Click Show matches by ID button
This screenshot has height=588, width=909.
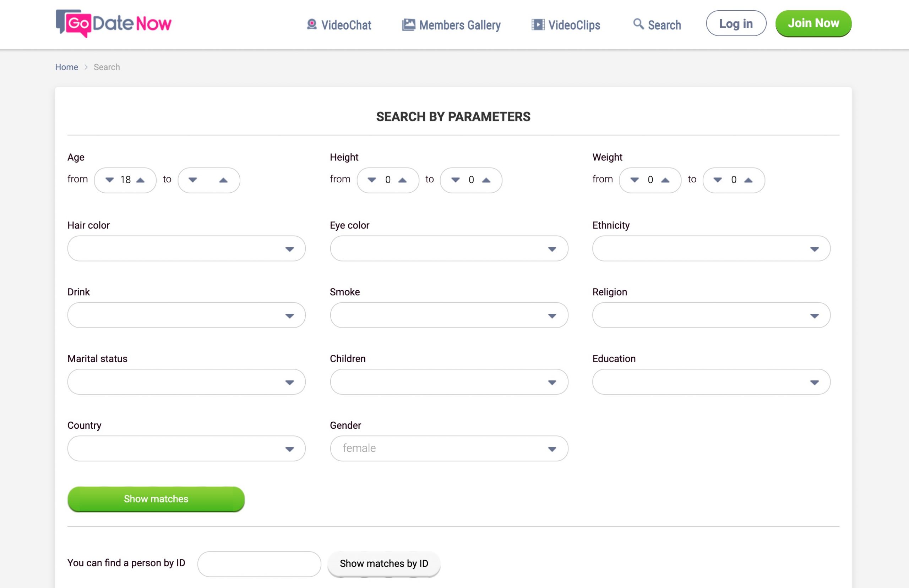pos(384,564)
